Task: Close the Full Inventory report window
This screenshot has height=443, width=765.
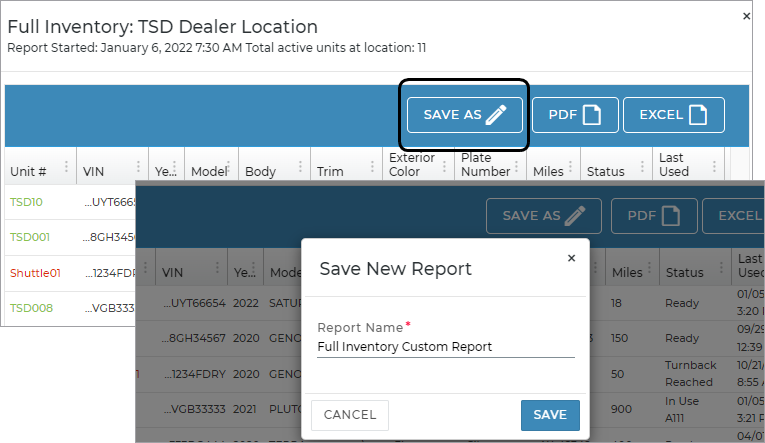Action: point(746,17)
